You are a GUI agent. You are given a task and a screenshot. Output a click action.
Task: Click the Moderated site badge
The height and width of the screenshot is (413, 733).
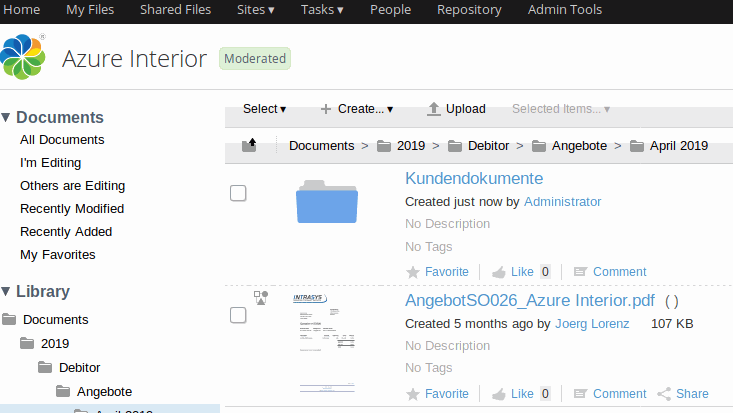[255, 58]
